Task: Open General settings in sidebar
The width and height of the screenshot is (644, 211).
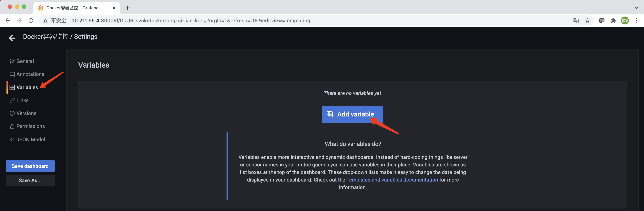Action: tap(25, 61)
